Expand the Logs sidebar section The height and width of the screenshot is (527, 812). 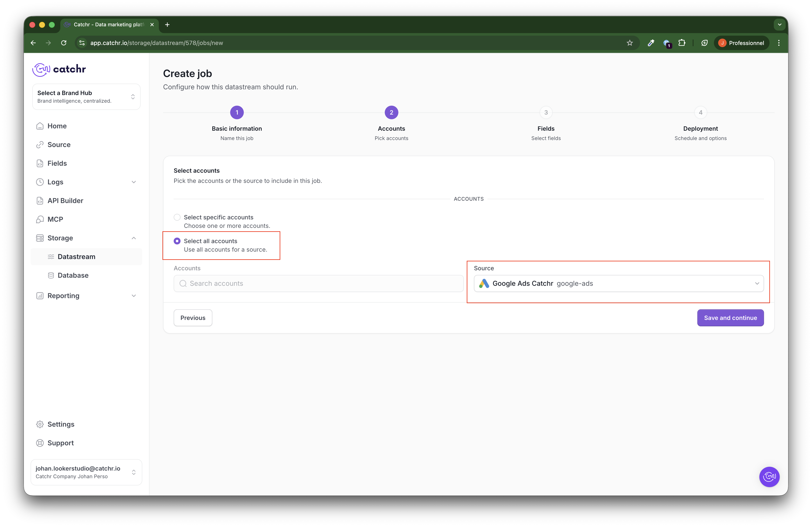pyautogui.click(x=134, y=182)
